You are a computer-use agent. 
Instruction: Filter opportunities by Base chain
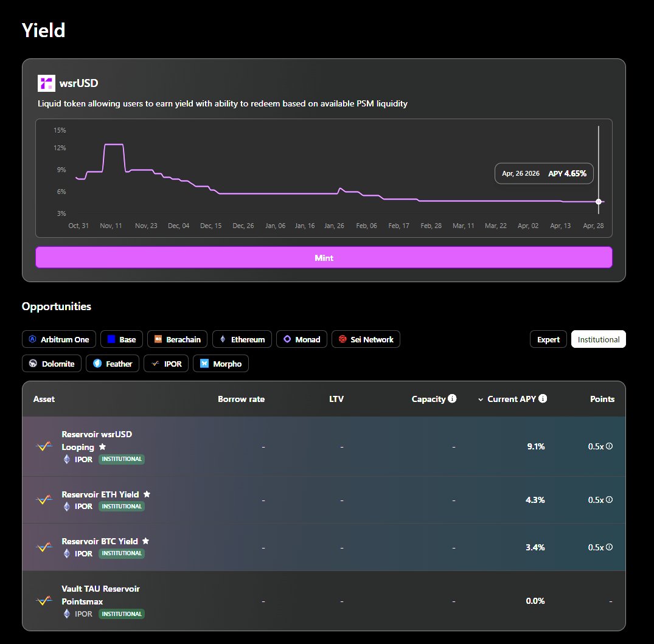[122, 339]
